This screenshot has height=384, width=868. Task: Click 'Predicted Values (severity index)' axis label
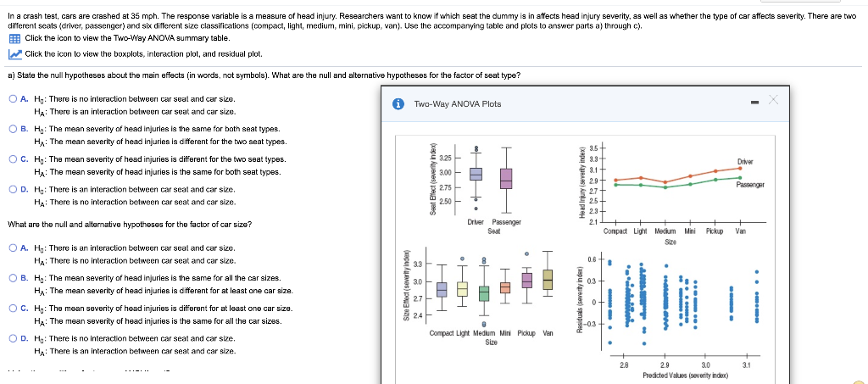click(685, 376)
